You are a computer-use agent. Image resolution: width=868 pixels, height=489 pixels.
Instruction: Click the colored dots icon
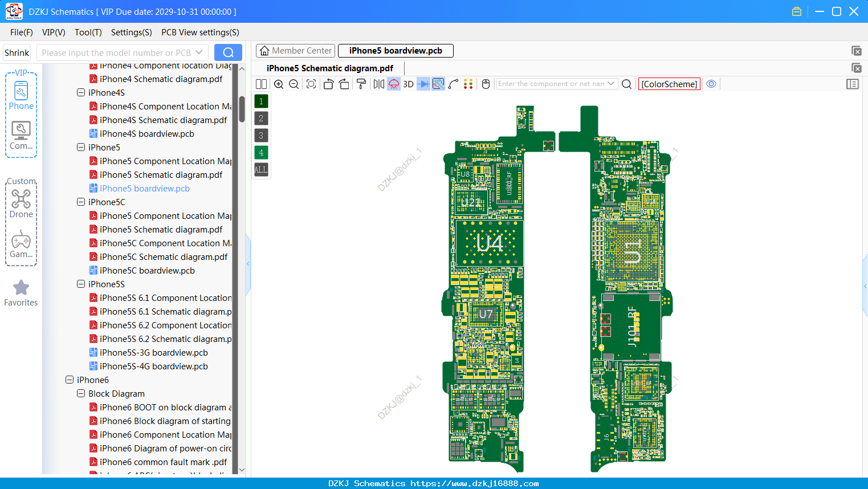(468, 84)
